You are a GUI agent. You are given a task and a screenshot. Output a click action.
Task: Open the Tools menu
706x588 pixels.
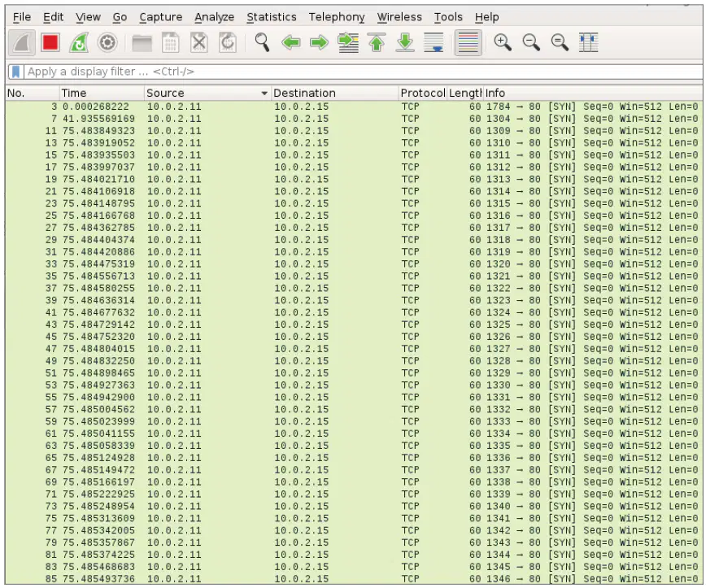(448, 17)
